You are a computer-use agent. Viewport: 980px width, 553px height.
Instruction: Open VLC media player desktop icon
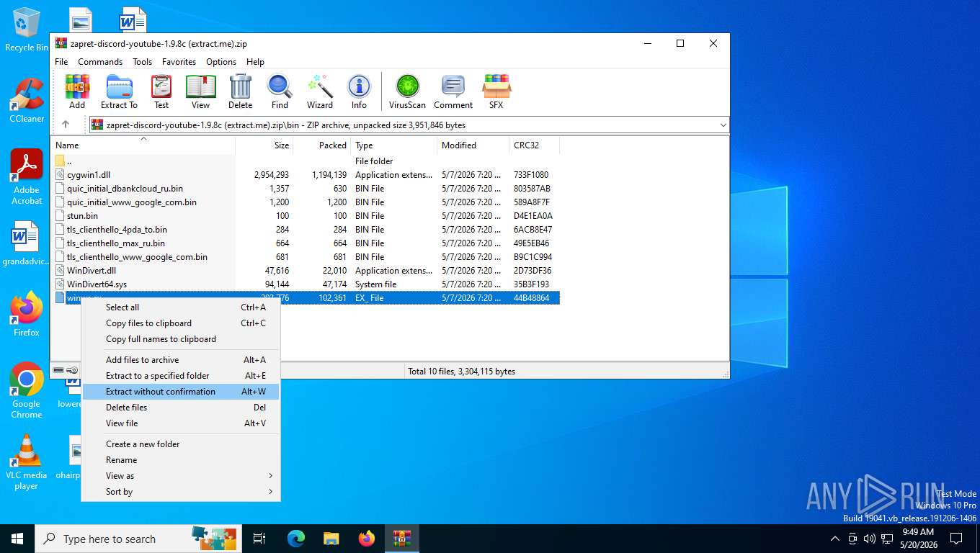27,462
